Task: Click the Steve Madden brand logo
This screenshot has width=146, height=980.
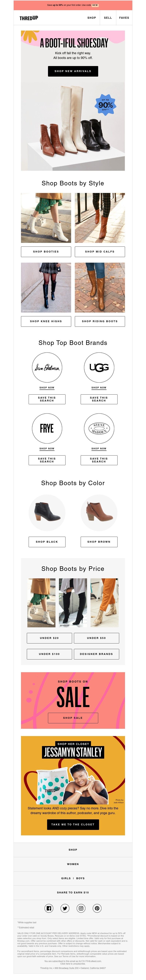Action: (99, 428)
